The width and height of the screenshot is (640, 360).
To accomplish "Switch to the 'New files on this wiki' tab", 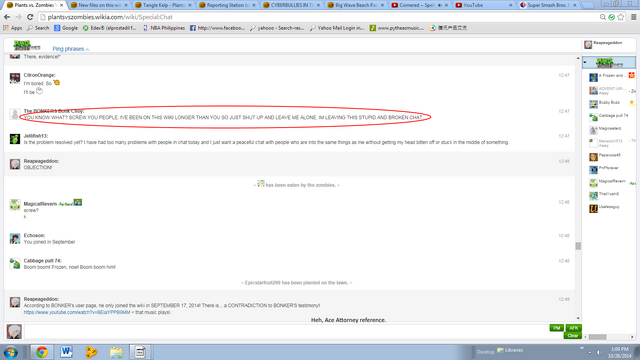I will tap(98, 5).
